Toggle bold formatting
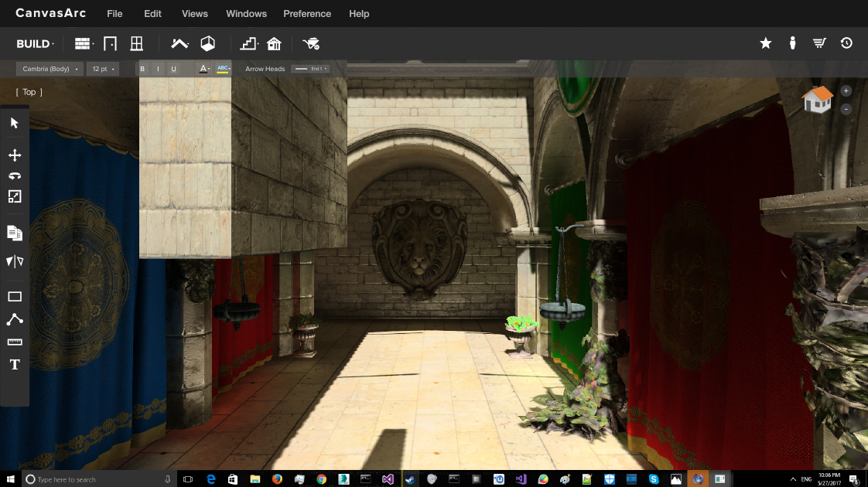The image size is (868, 487). point(142,69)
